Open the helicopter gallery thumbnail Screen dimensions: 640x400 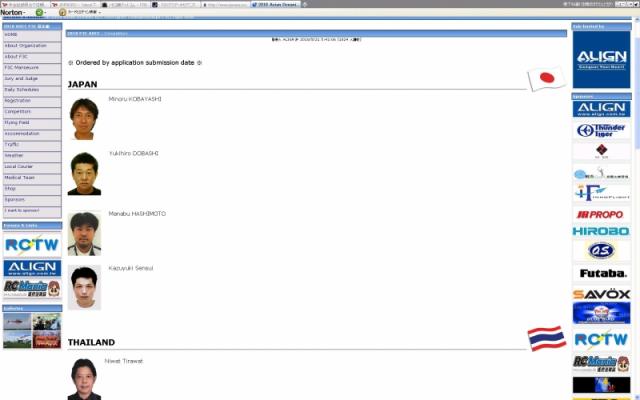coord(17,322)
